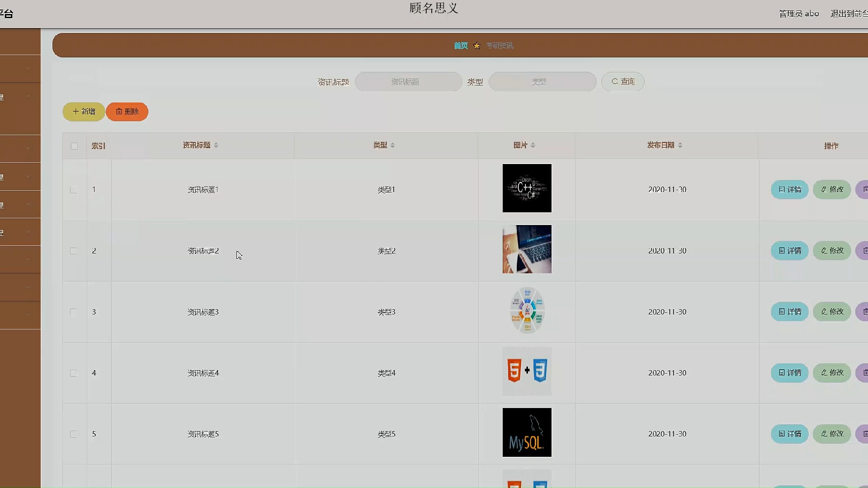Image resolution: width=868 pixels, height=488 pixels.
Task: Click 详情 button for 资讯标题1
Action: pyautogui.click(x=789, y=189)
